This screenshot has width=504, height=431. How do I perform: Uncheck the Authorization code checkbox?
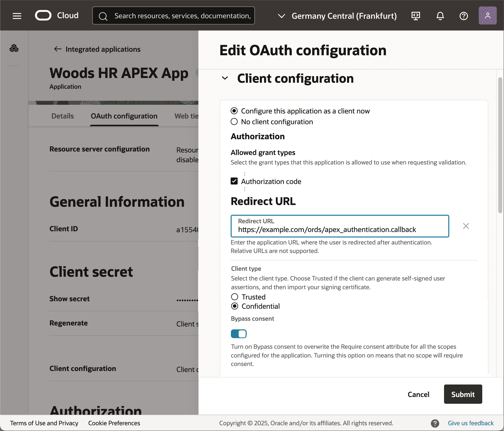tap(234, 181)
